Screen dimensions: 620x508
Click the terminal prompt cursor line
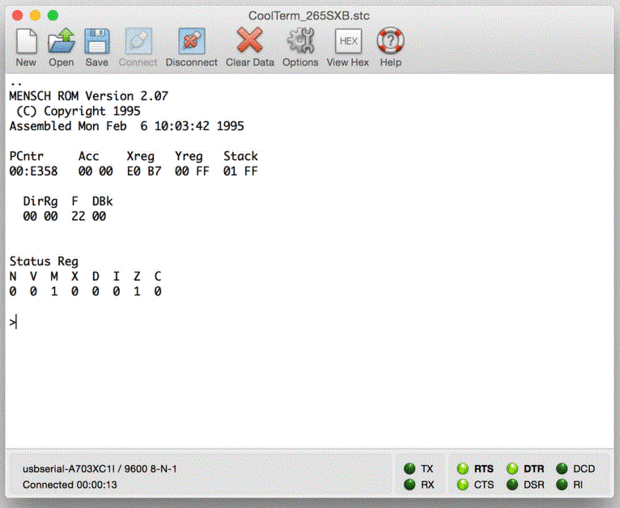13,322
